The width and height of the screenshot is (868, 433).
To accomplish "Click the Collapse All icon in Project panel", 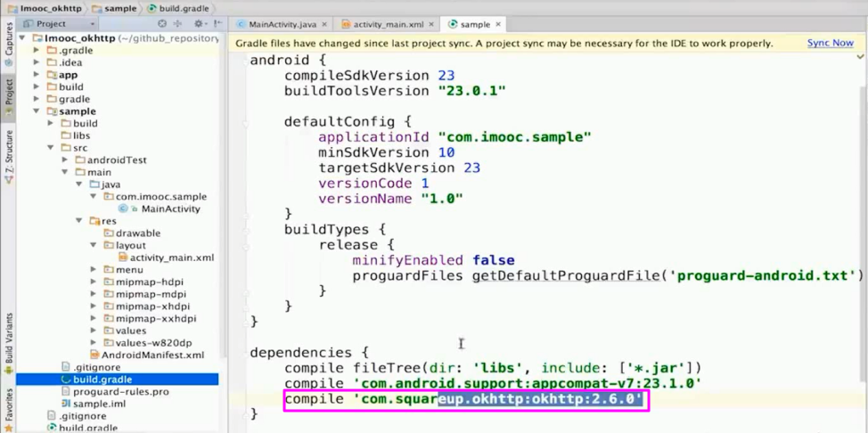I will tap(177, 24).
